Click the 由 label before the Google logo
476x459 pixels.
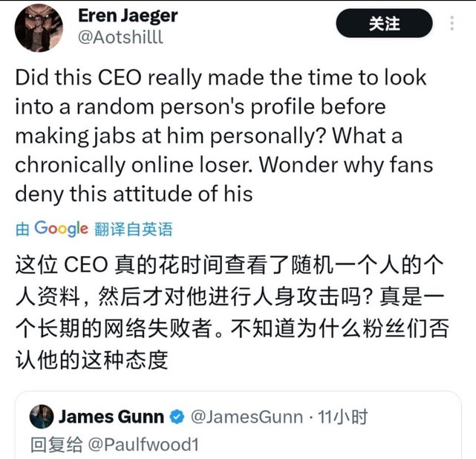click(22, 229)
